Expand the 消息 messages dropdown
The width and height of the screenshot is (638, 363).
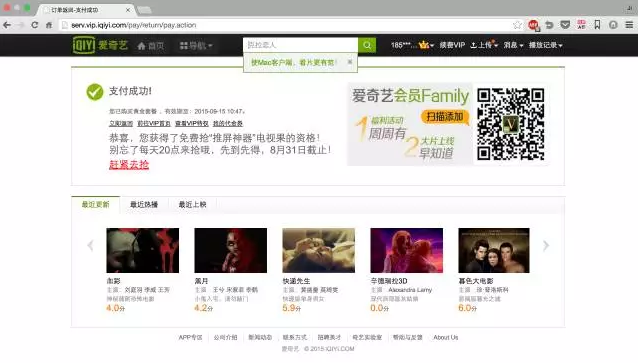[513, 45]
